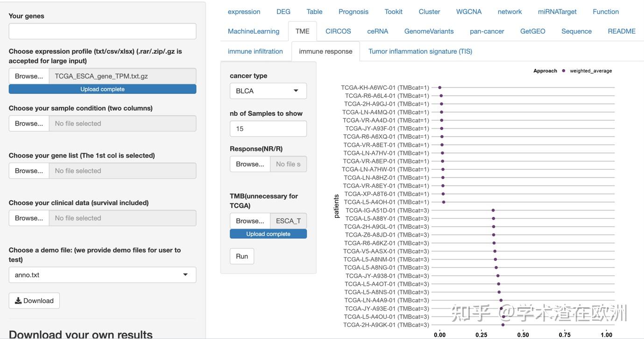Screen dimensions: 644x339
Task: Browse for a Response(NR/R) file
Action: pos(249,164)
